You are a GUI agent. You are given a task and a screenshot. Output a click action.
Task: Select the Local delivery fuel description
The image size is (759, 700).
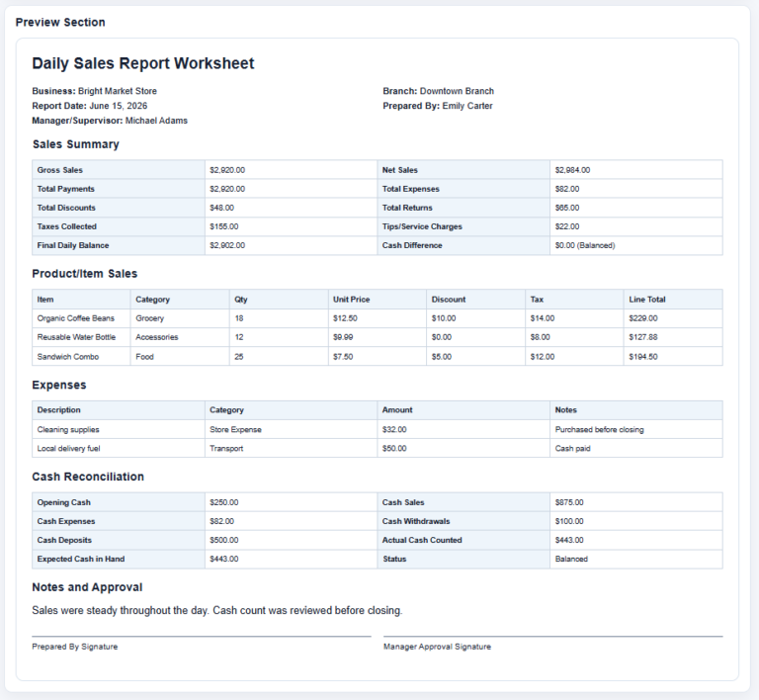[68, 448]
